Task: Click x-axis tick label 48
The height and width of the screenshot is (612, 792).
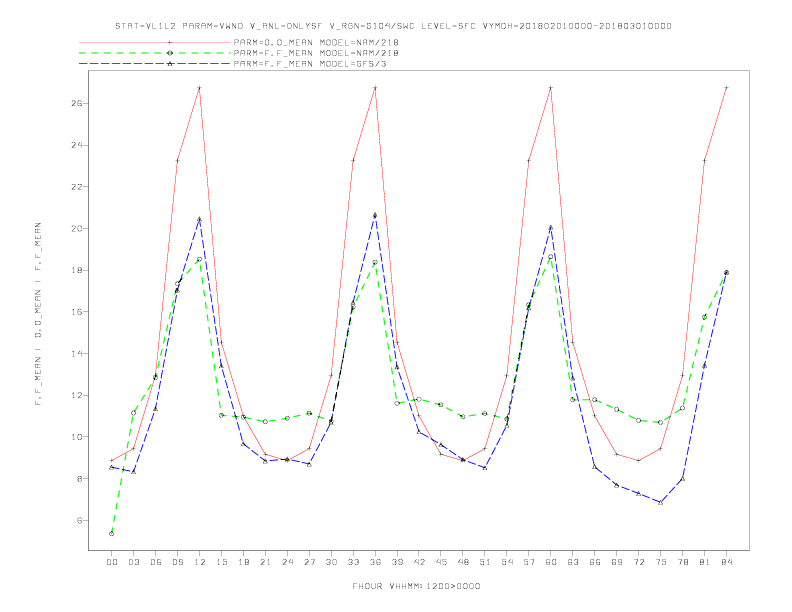Action: point(463,562)
